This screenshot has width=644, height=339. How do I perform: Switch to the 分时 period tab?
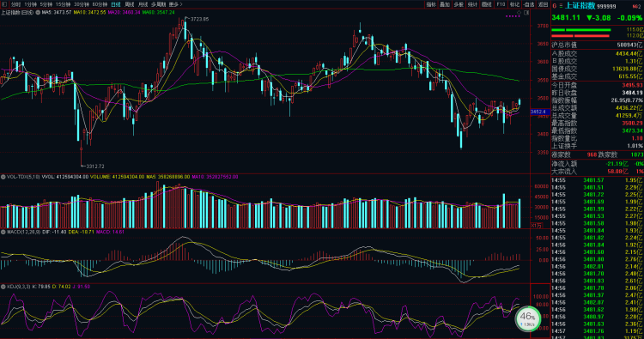(15, 4)
